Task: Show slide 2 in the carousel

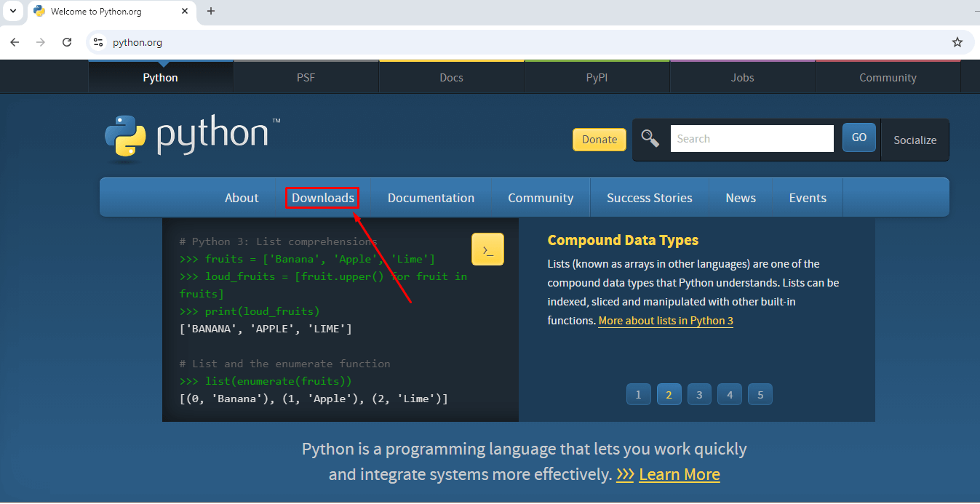Action: (669, 394)
